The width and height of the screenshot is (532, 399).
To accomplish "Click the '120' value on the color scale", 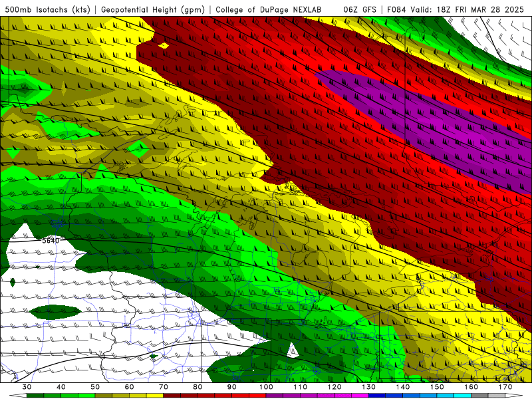I will [x=334, y=387].
